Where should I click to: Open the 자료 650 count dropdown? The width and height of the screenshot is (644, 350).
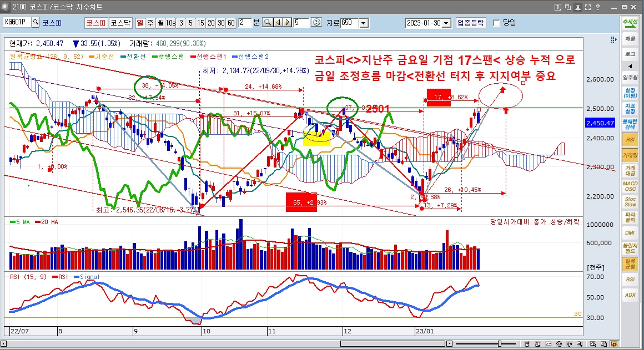coord(363,23)
